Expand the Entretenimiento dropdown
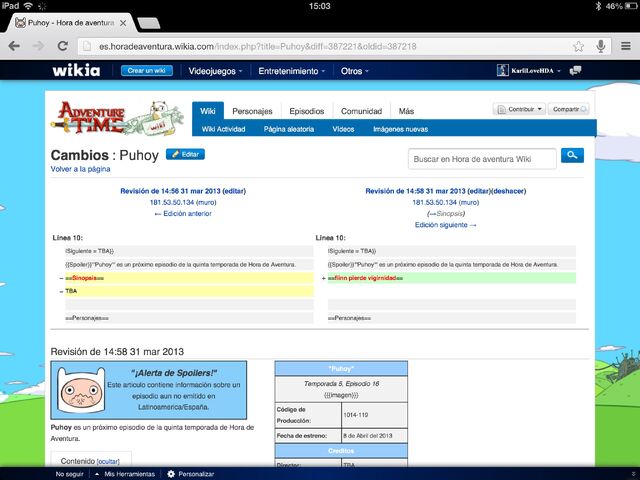This screenshot has width=640, height=480. coord(291,71)
